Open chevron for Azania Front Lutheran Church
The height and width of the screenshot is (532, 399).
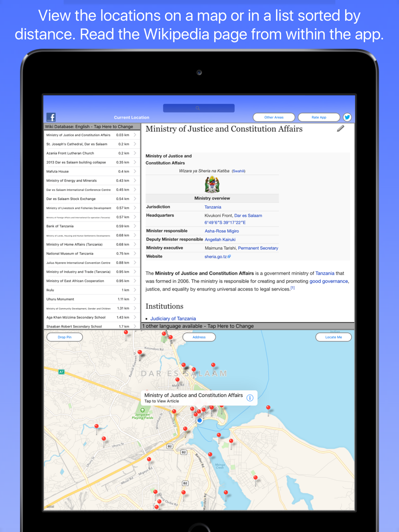[135, 153]
